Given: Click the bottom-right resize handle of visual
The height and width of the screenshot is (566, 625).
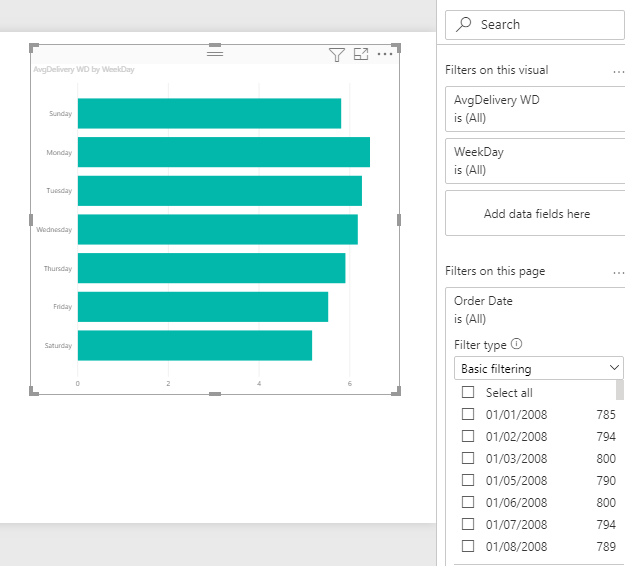Looking at the screenshot, I should click(x=396, y=391).
